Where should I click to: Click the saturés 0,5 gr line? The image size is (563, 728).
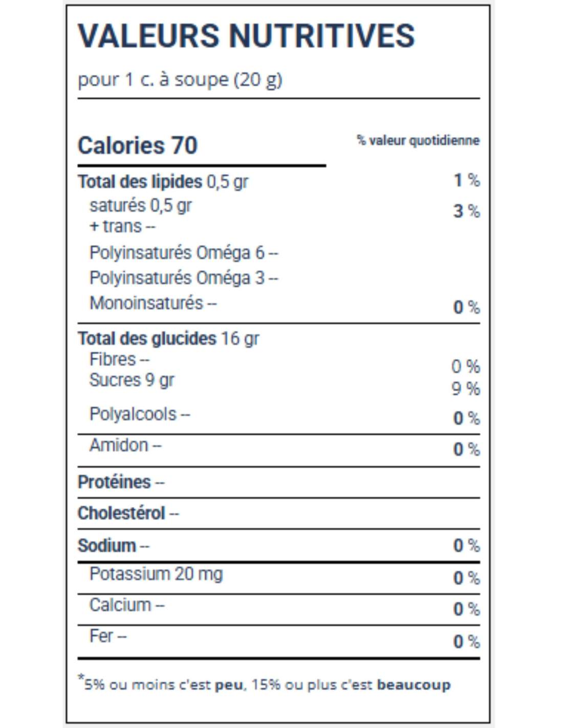click(x=141, y=206)
